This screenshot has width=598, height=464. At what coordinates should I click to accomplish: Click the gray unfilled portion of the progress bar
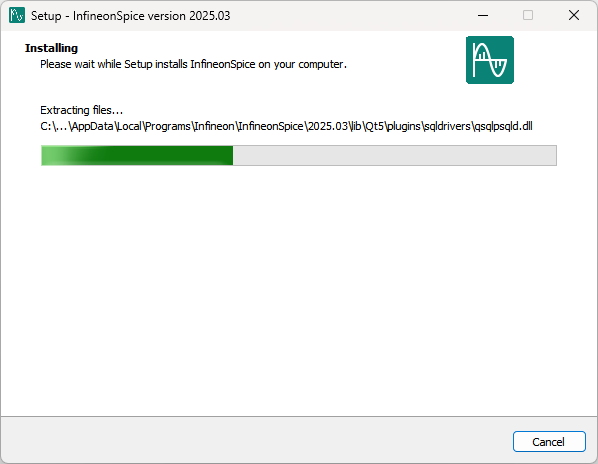(x=395, y=156)
